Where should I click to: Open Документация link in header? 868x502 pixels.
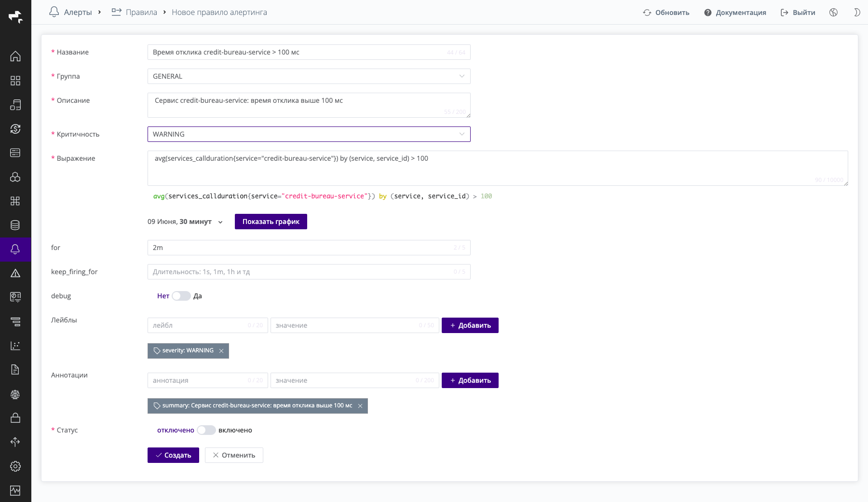tap(735, 13)
